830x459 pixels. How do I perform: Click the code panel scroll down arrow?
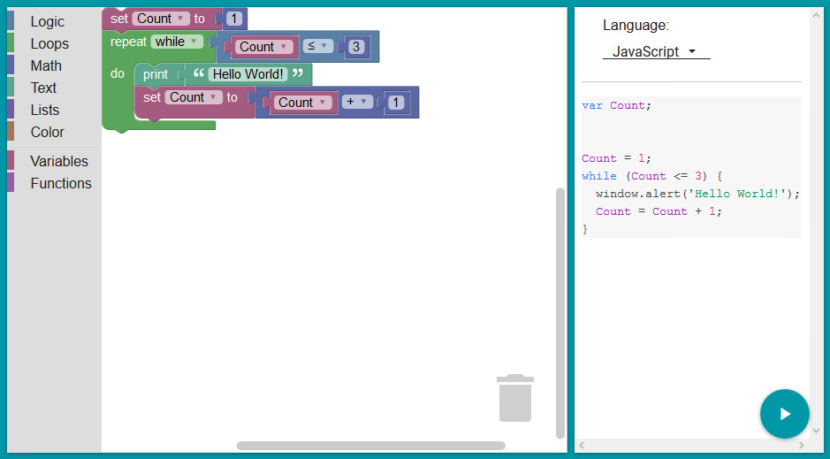point(816,430)
